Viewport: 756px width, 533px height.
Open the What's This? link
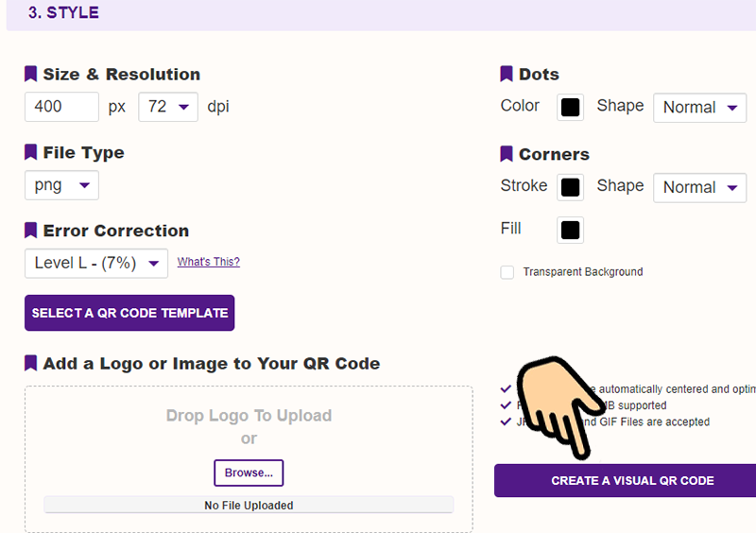208,262
